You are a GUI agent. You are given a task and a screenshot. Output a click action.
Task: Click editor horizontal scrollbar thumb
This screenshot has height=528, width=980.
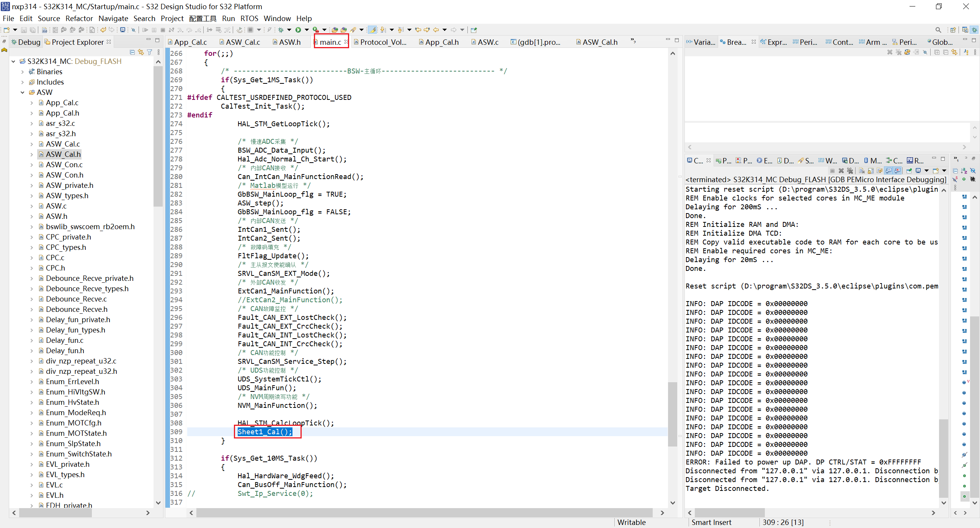tap(424, 513)
